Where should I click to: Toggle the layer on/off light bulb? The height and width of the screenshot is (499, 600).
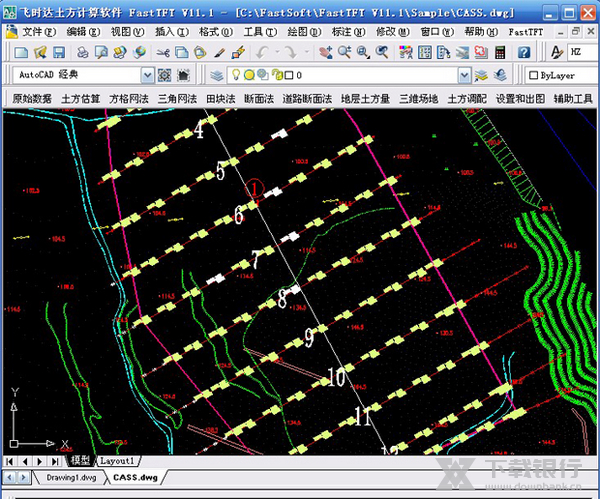[235, 75]
